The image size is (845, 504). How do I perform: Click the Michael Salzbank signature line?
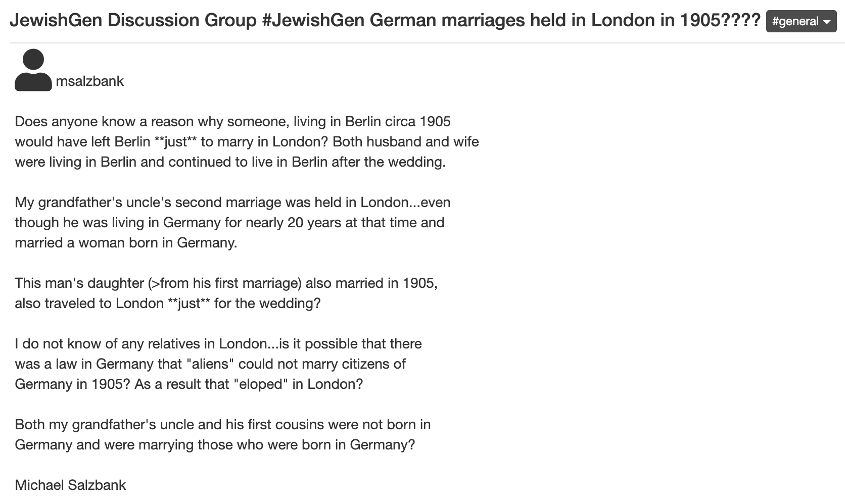(x=70, y=485)
